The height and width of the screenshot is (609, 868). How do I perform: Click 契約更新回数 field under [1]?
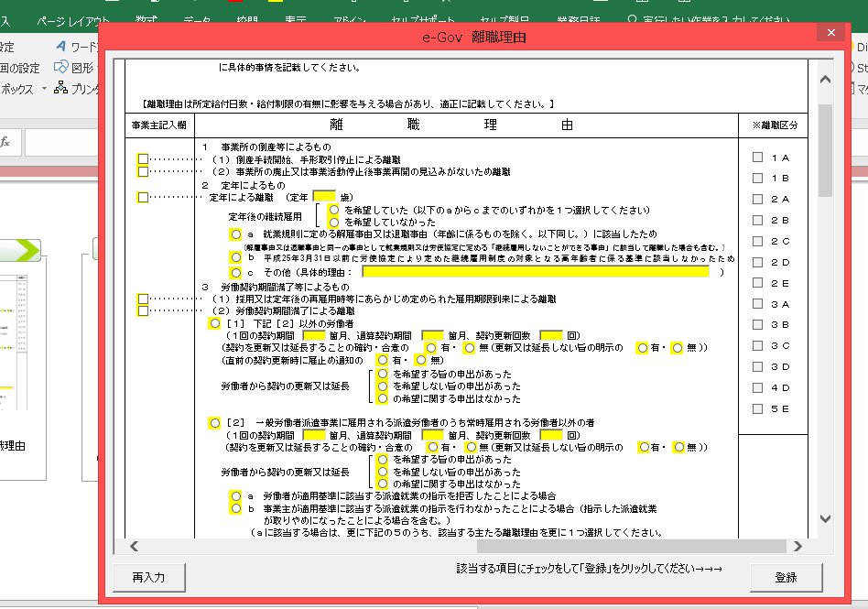551,335
